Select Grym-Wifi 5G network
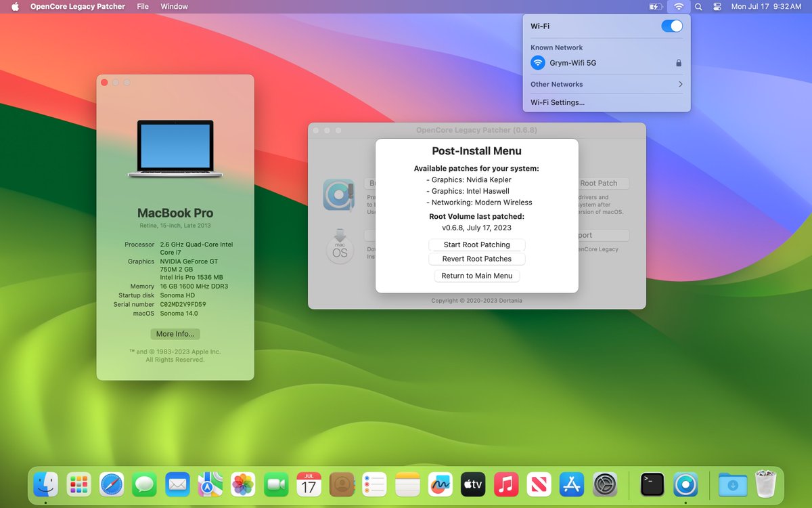The image size is (812, 508). [607, 63]
